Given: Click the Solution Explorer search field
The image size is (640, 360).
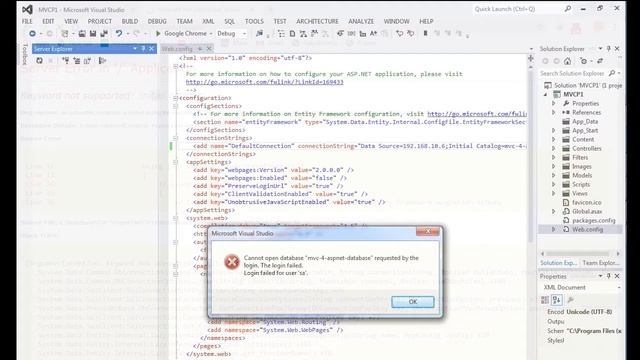Looking at the screenshot, I should tap(580, 73).
